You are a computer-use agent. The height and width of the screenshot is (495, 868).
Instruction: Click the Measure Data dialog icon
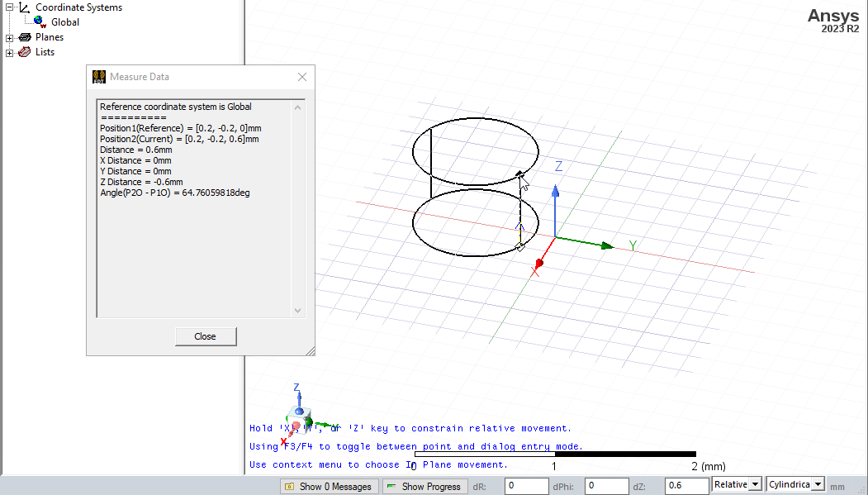(99, 76)
